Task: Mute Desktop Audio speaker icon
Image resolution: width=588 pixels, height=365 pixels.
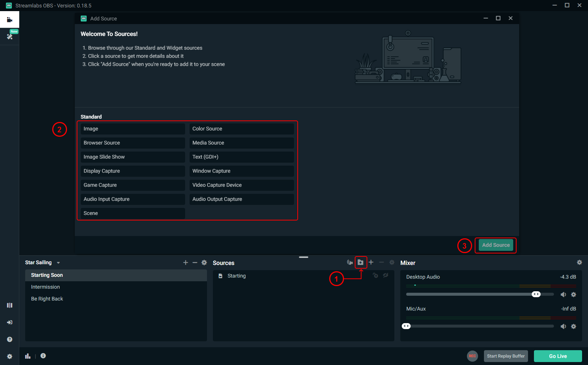Action: pos(563,295)
